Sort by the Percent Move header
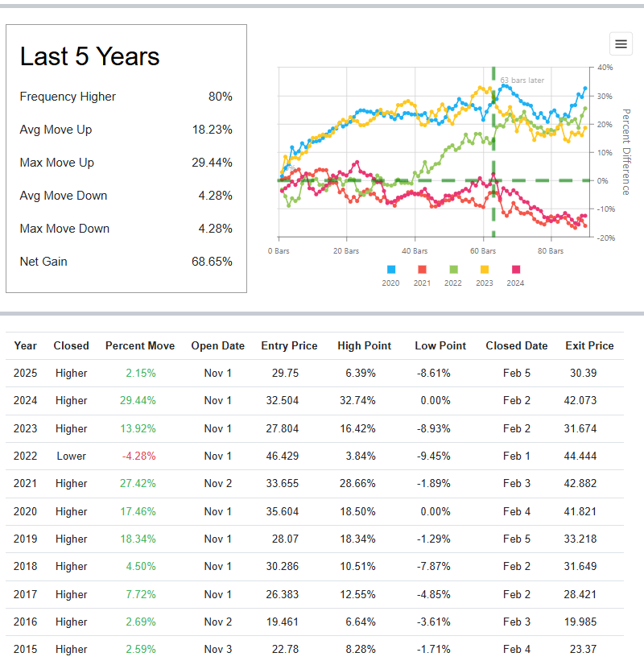The width and height of the screenshot is (644, 661). click(139, 345)
